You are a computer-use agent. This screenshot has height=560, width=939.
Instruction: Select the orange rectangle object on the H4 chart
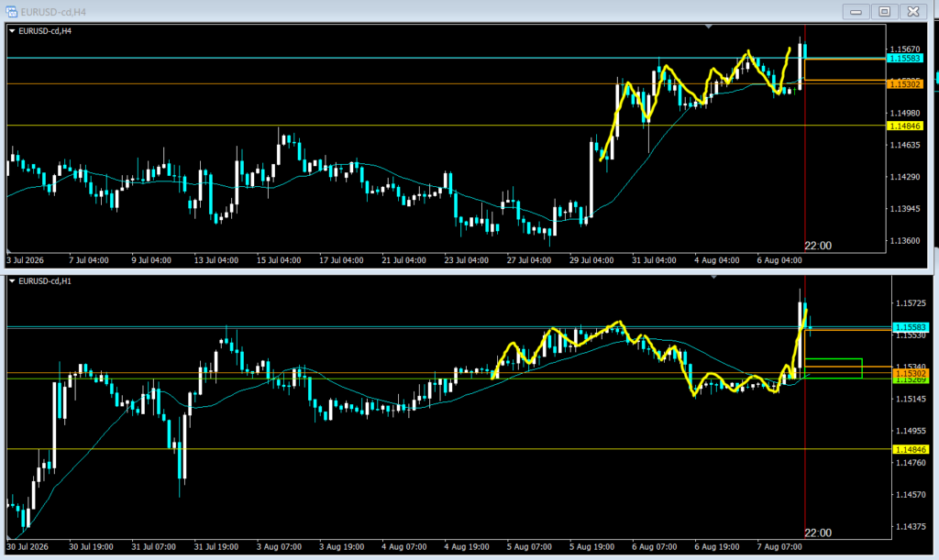845,70
